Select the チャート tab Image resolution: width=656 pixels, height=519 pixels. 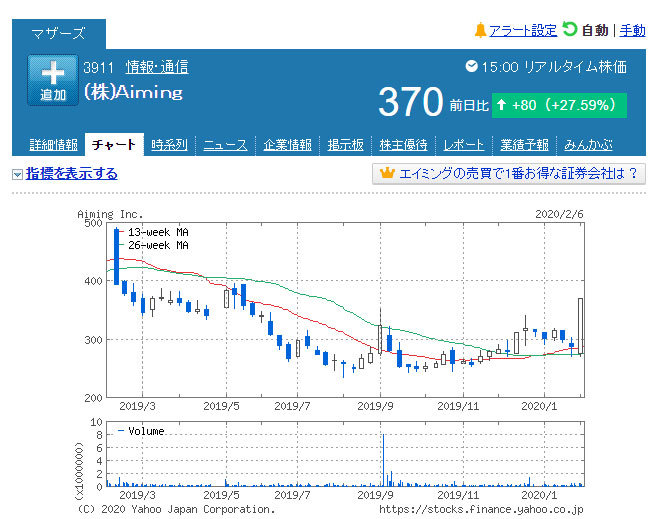(114, 145)
